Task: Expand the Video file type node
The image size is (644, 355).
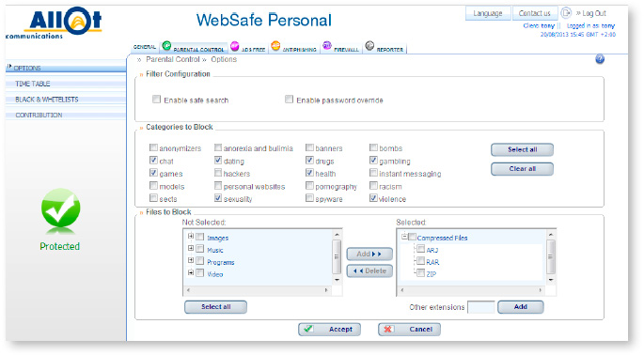Action: [191, 272]
